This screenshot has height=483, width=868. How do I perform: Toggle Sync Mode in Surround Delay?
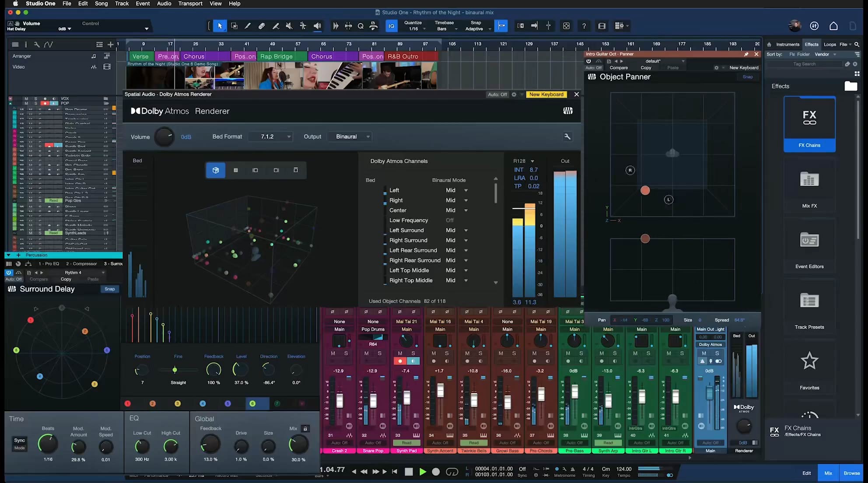click(x=20, y=444)
